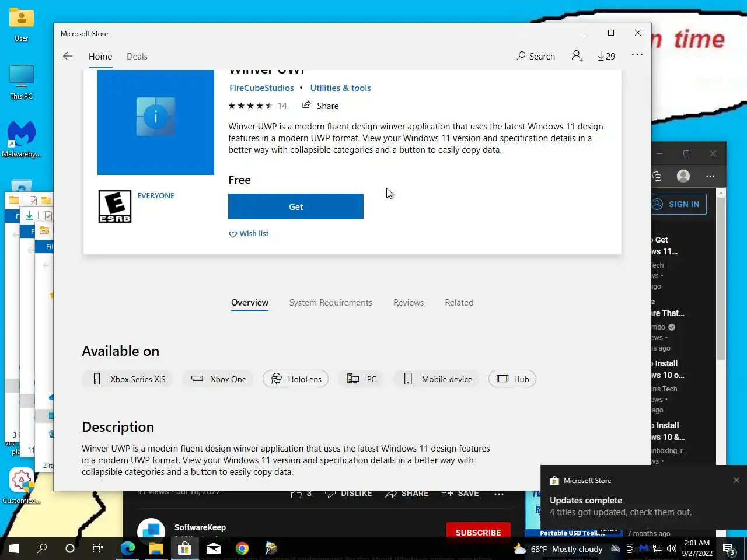Open the Reviews tab
The width and height of the screenshot is (747, 560).
coord(409,303)
